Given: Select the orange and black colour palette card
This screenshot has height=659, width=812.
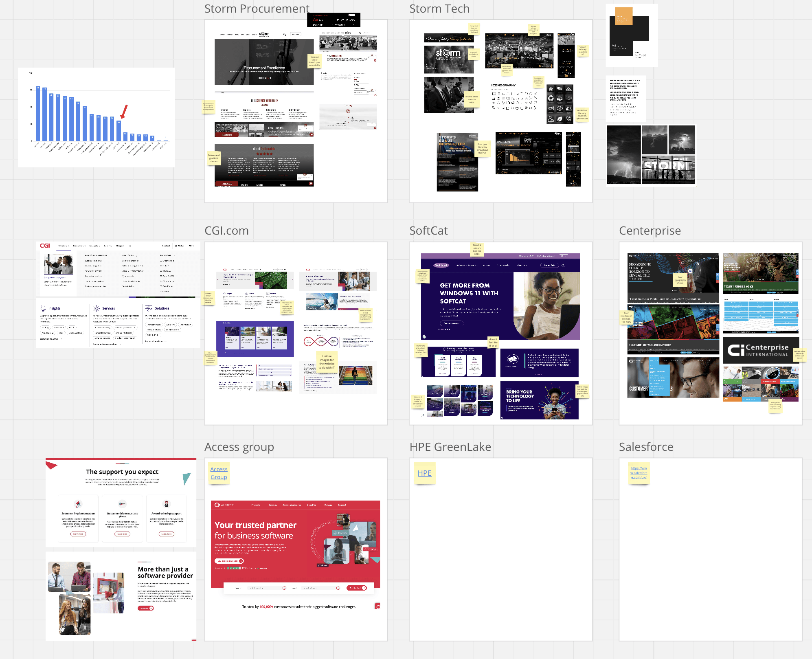Looking at the screenshot, I should point(632,35).
